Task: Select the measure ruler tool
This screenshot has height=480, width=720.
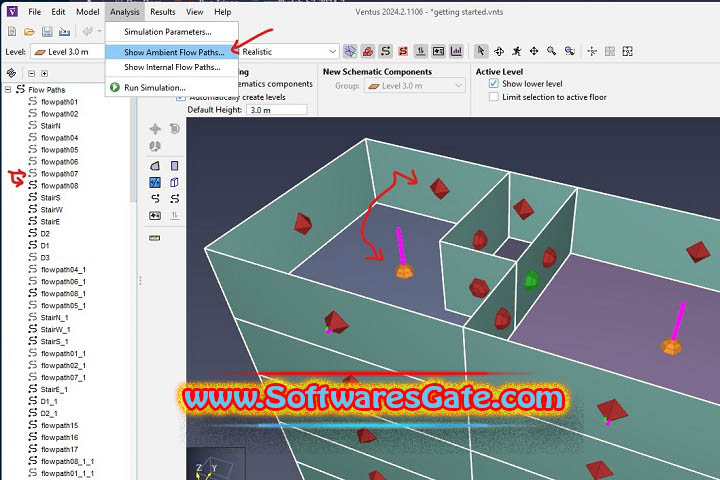Action: 155,238
